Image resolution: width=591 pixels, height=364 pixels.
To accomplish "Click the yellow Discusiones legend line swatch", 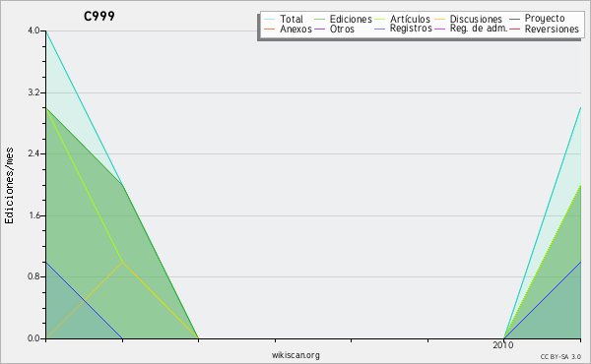I will (x=440, y=20).
